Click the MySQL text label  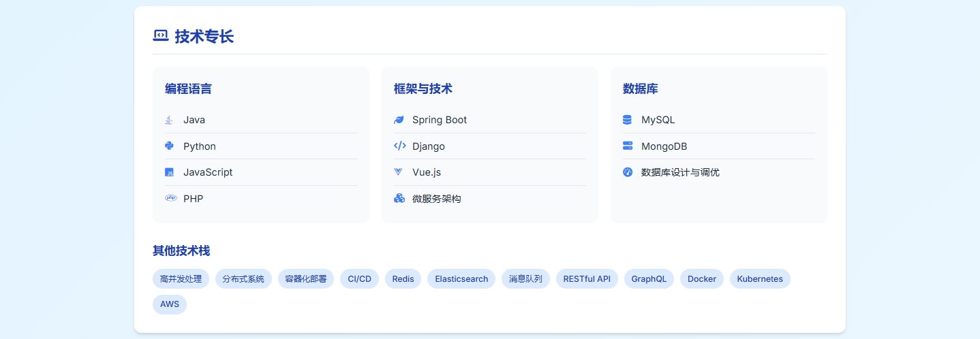(658, 120)
